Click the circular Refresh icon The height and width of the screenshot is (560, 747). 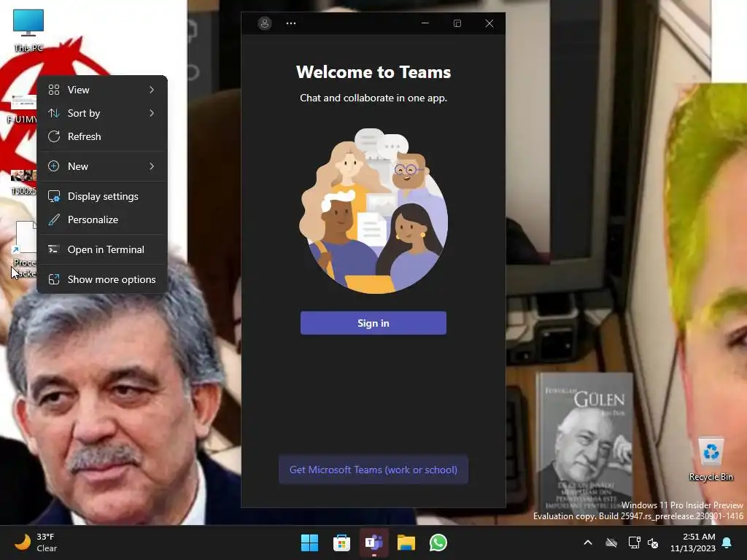54,136
